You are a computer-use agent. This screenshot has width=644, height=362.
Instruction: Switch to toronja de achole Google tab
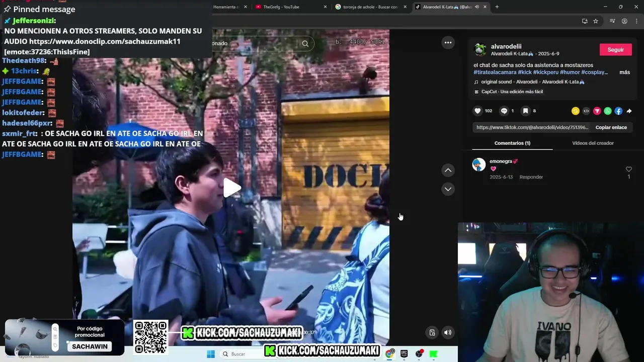tap(371, 7)
